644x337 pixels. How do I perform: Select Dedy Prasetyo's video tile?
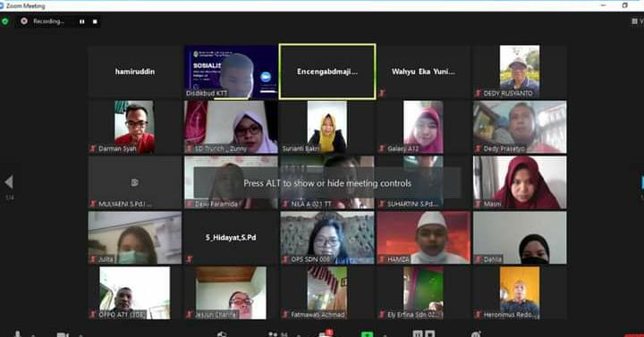(520, 127)
